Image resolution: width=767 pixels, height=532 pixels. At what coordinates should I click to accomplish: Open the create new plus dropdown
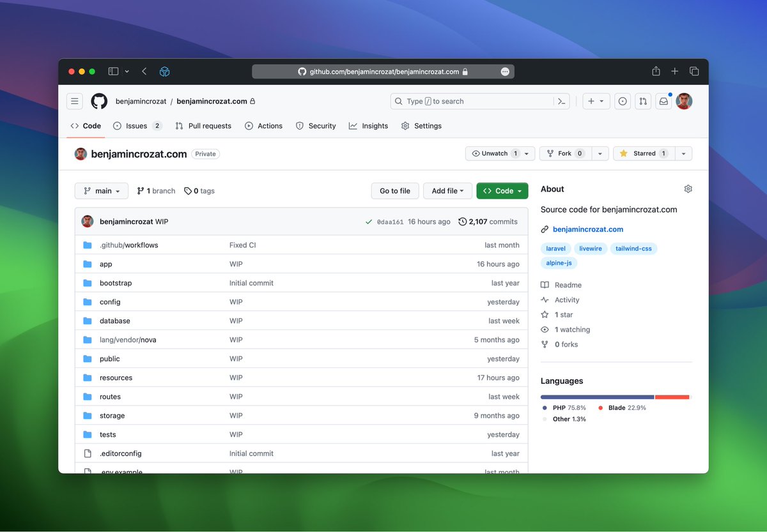coord(596,101)
